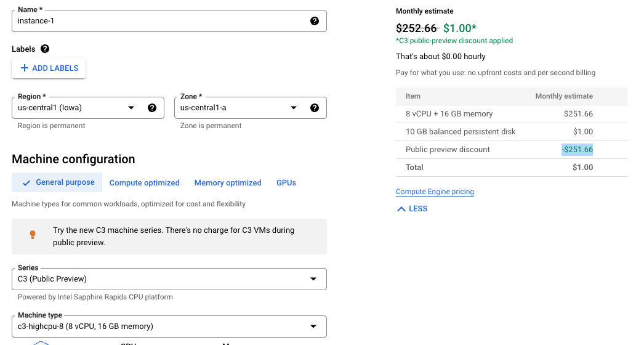Click the 'That's about $0.00 hourly' text
This screenshot has width=644, height=345.
coord(441,57)
